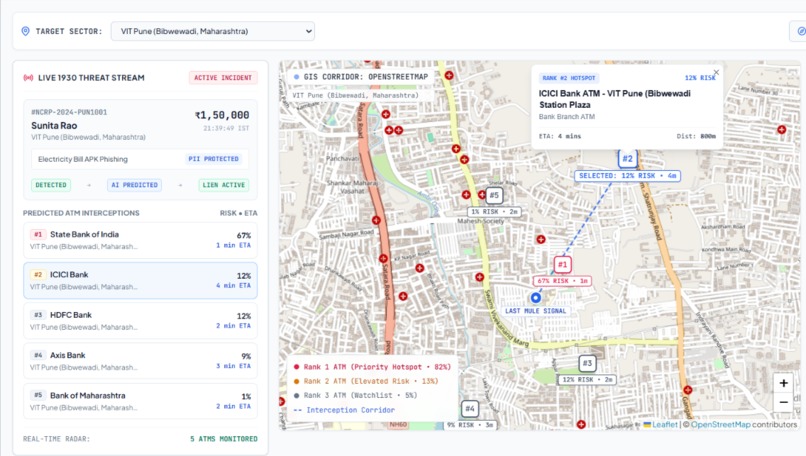Screen dimensions: 806x456
Task: Click the case ID #NCRP-2024-PUN1001
Action: [69, 112]
